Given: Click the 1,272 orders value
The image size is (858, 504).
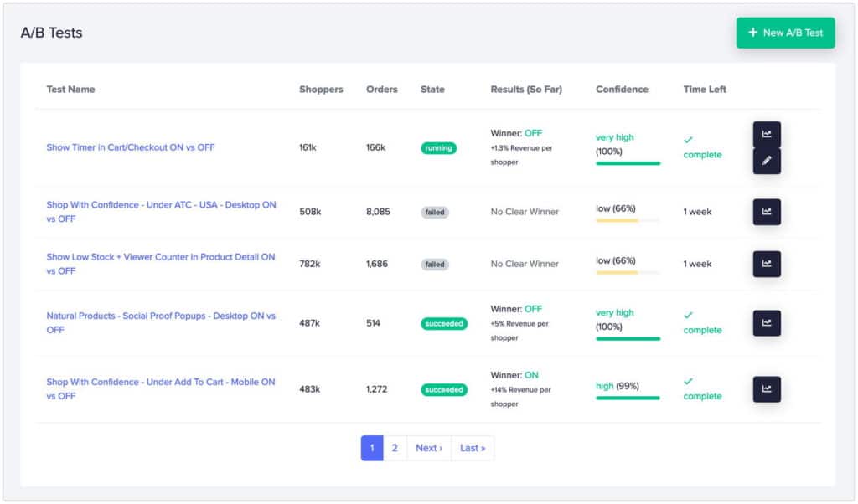Looking at the screenshot, I should pyautogui.click(x=377, y=389).
